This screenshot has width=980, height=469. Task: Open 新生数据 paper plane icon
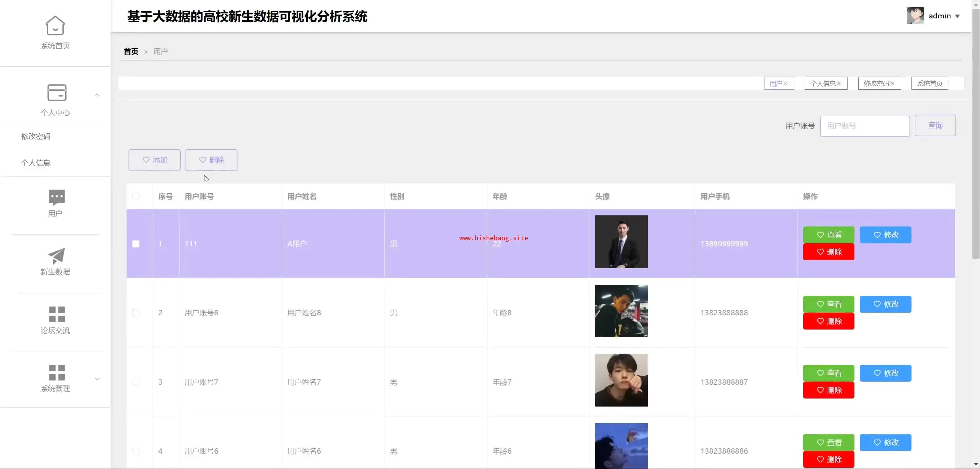[57, 256]
